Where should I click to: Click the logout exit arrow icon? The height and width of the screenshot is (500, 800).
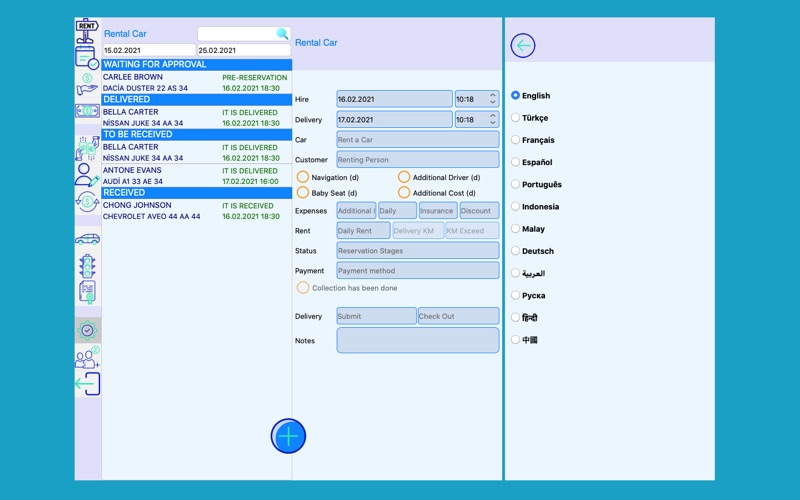point(87,384)
